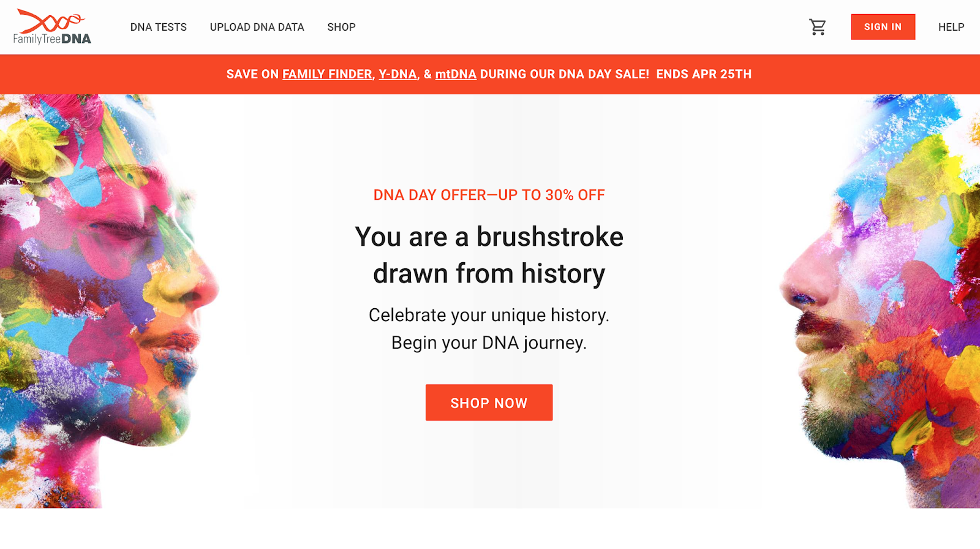Open the Help page
Screen dimensions: 980x549
point(951,27)
